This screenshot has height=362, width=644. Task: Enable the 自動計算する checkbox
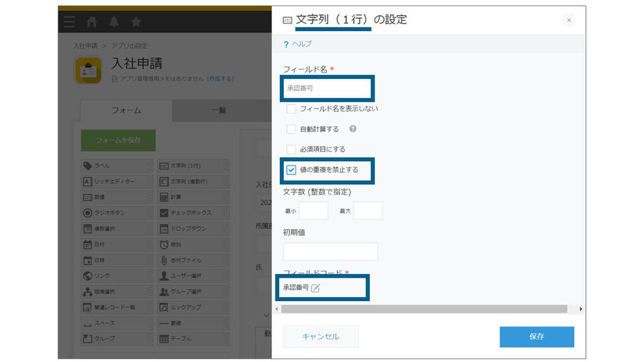point(292,129)
